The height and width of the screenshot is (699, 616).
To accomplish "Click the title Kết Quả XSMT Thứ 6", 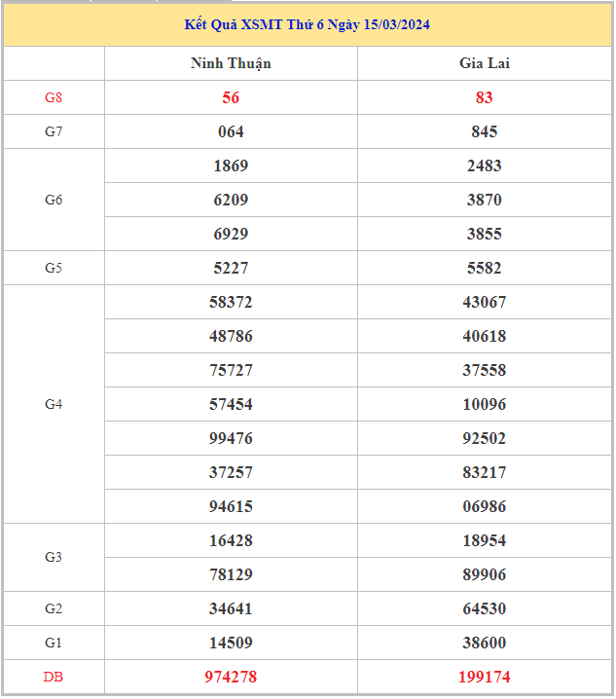I will (307, 24).
